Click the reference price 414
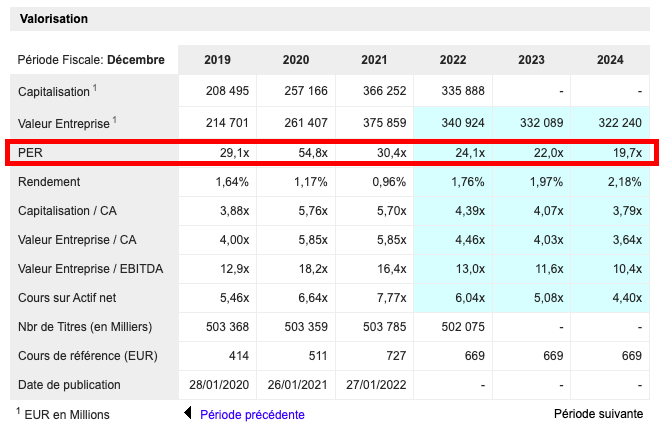 (x=239, y=356)
